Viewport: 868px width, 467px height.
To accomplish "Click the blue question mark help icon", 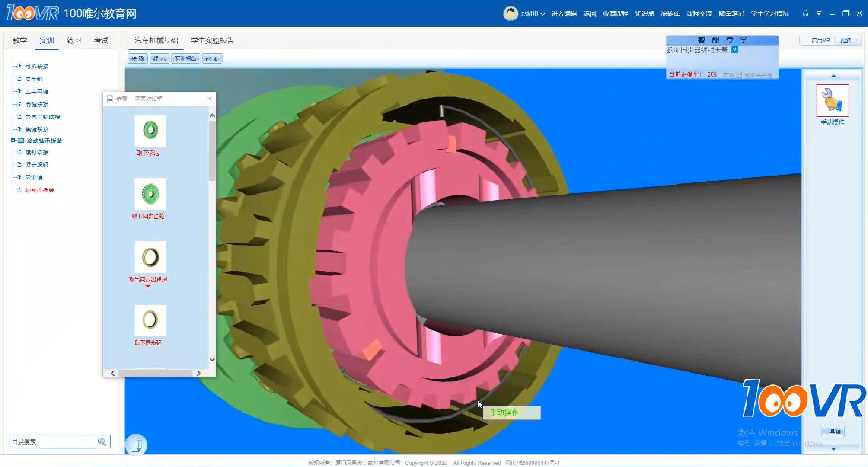I will click(734, 50).
